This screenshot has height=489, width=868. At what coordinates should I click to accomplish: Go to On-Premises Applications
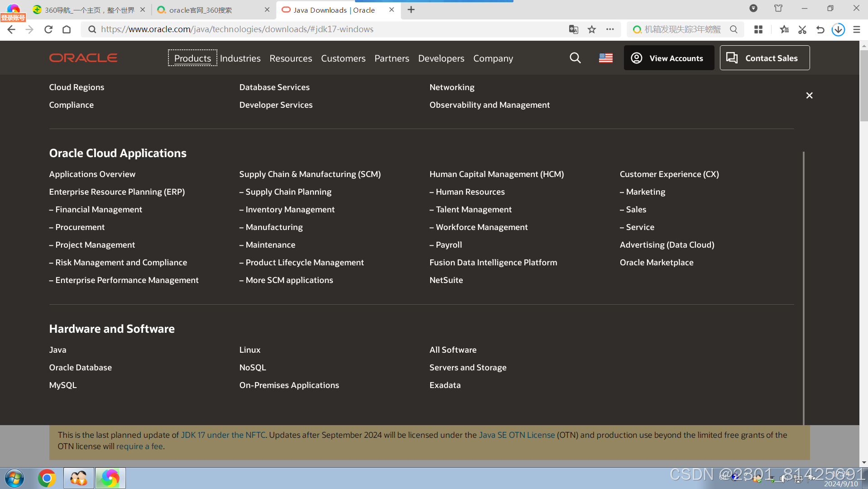[289, 385]
